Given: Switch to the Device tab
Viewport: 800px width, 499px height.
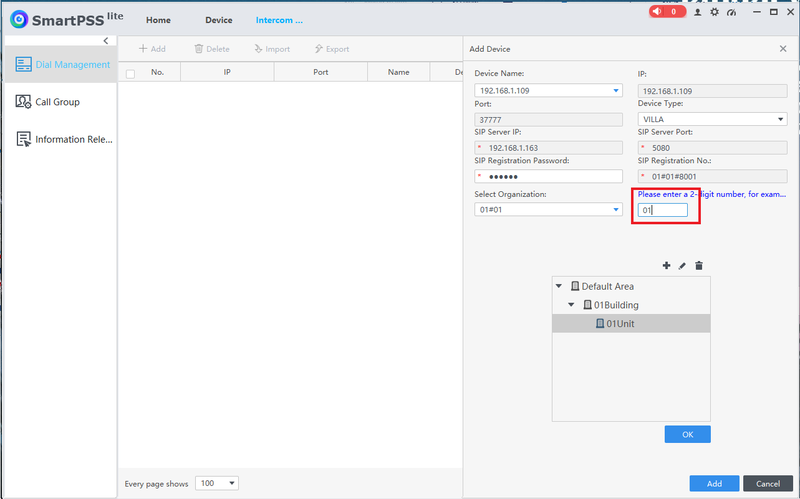Looking at the screenshot, I should (x=219, y=20).
